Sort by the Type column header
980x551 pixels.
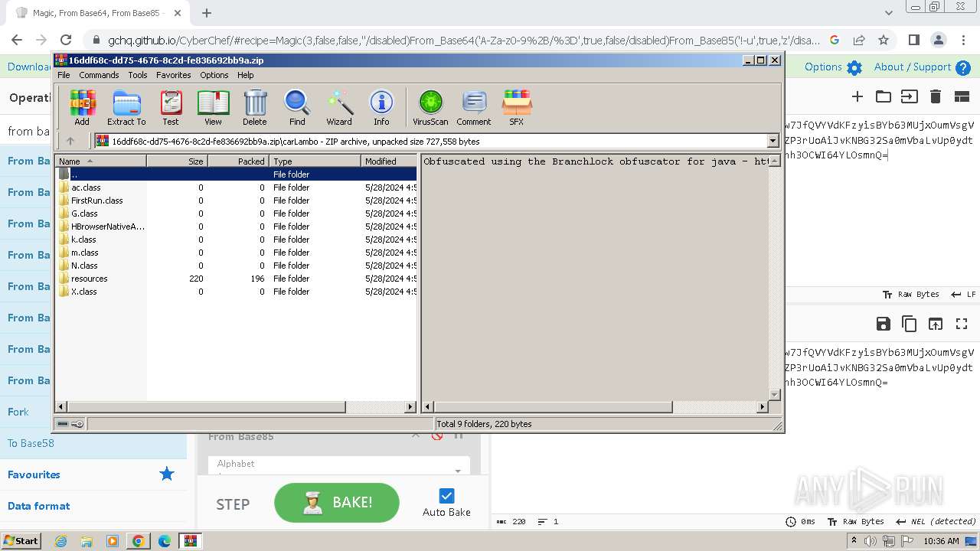pyautogui.click(x=315, y=161)
